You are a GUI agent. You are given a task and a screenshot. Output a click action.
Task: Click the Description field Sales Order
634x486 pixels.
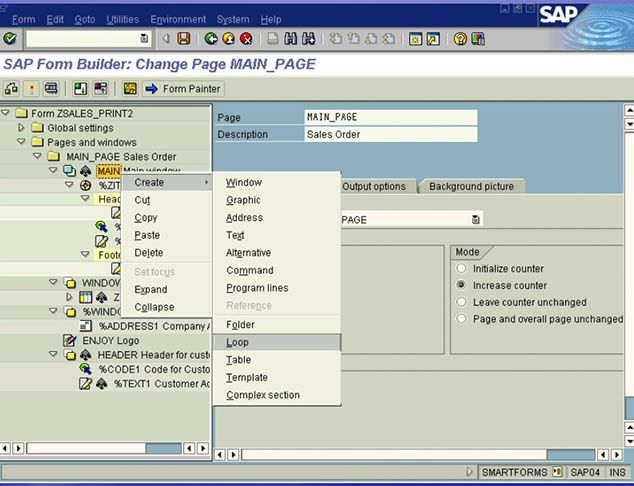pyautogui.click(x=391, y=134)
